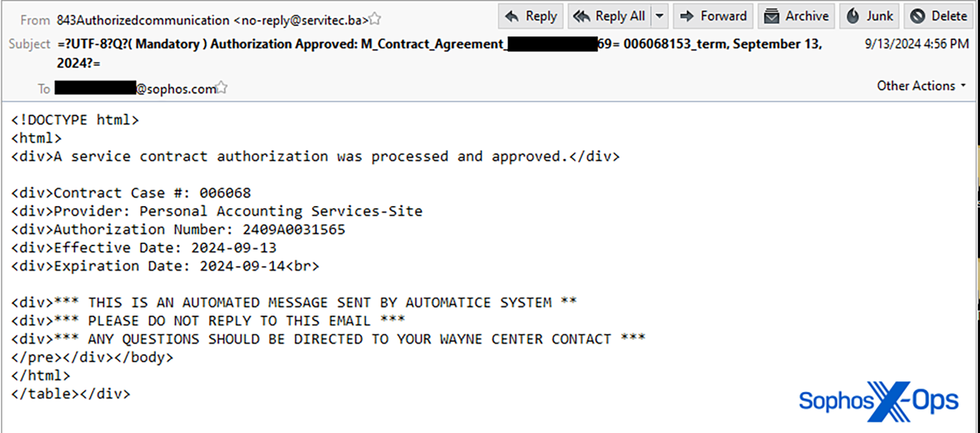Mark this message as Junk
Screen dimensions: 980x433
pos(870,16)
